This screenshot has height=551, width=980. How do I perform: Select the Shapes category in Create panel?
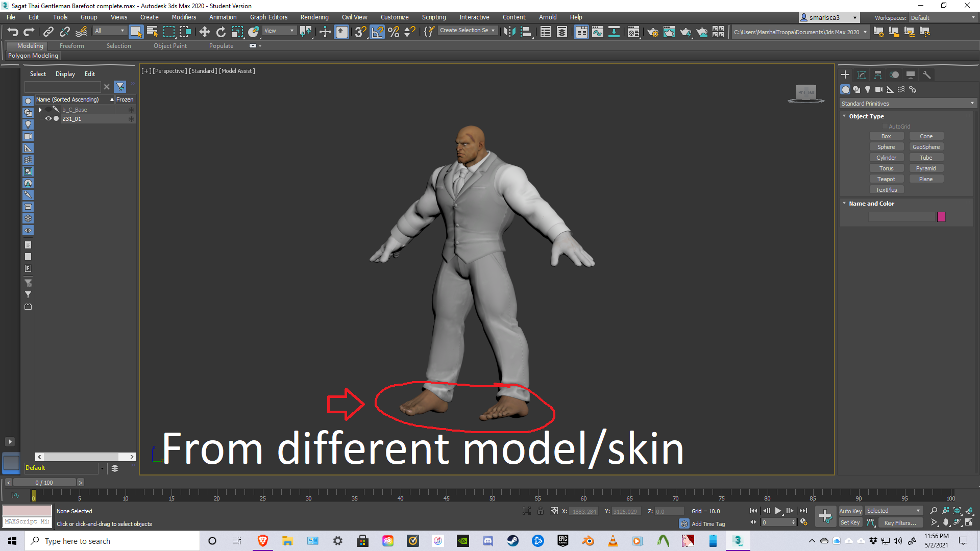[x=856, y=89]
